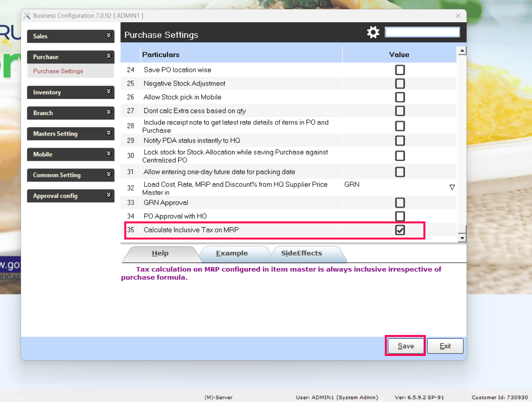This screenshot has width=532, height=402.
Task: Click '(M)-Server' in status bar
Action: pos(219,398)
